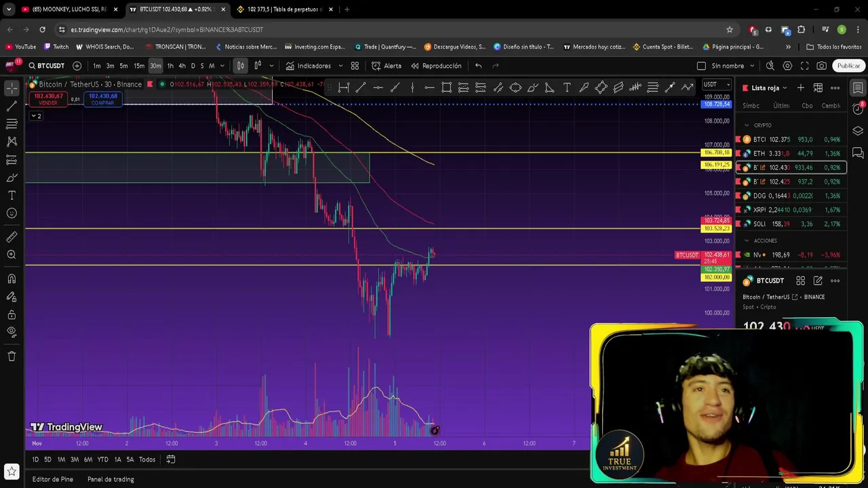
Task: Click the undo arrow
Action: (479, 66)
